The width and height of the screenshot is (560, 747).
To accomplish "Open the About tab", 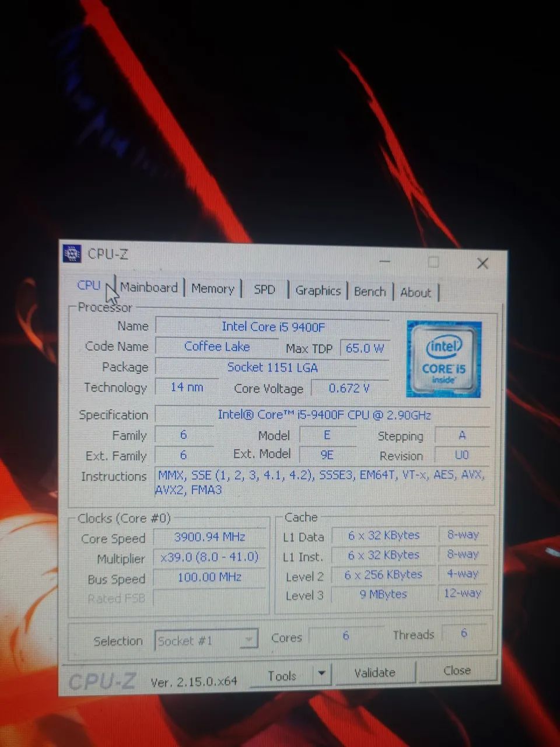I will (415, 292).
